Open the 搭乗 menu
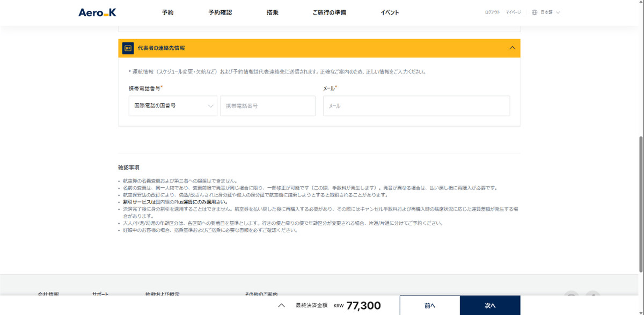 [x=273, y=12]
